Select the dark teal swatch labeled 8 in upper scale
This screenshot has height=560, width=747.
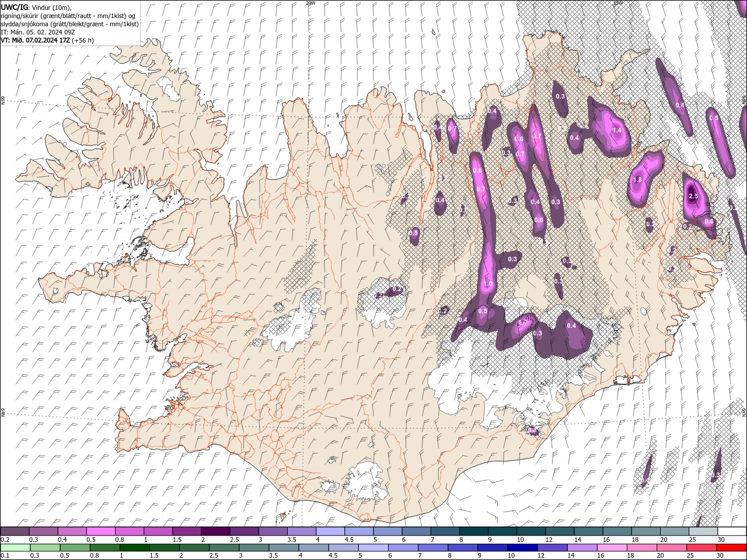point(473,531)
